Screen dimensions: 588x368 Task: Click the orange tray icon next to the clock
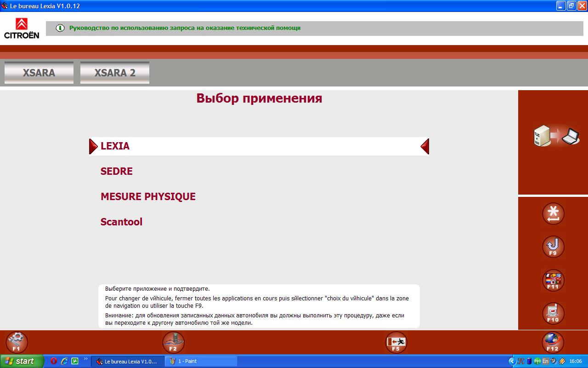562,361
